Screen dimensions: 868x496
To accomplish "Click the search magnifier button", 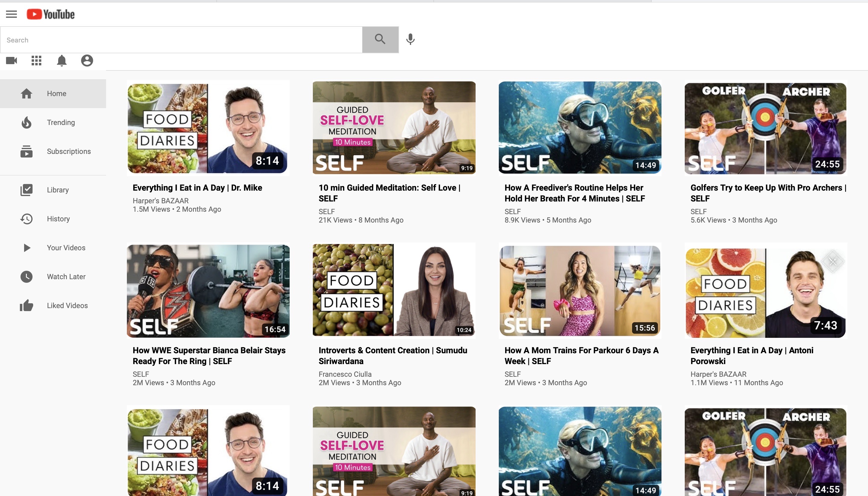I will coord(380,39).
